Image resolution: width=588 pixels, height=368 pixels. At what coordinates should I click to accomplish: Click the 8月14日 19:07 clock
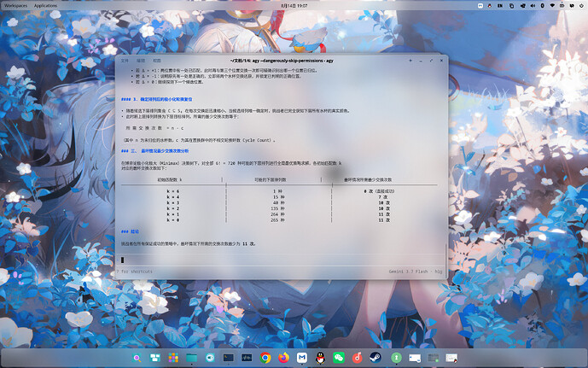[294, 6]
